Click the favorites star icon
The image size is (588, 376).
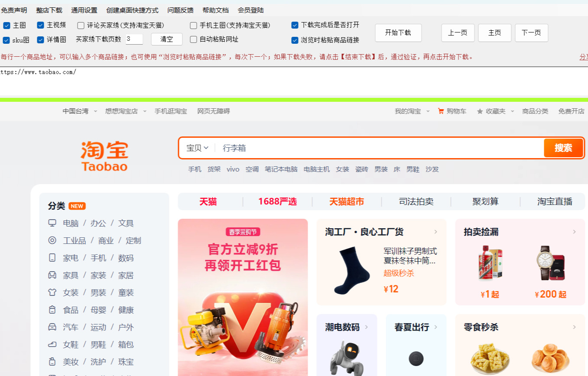coord(480,111)
